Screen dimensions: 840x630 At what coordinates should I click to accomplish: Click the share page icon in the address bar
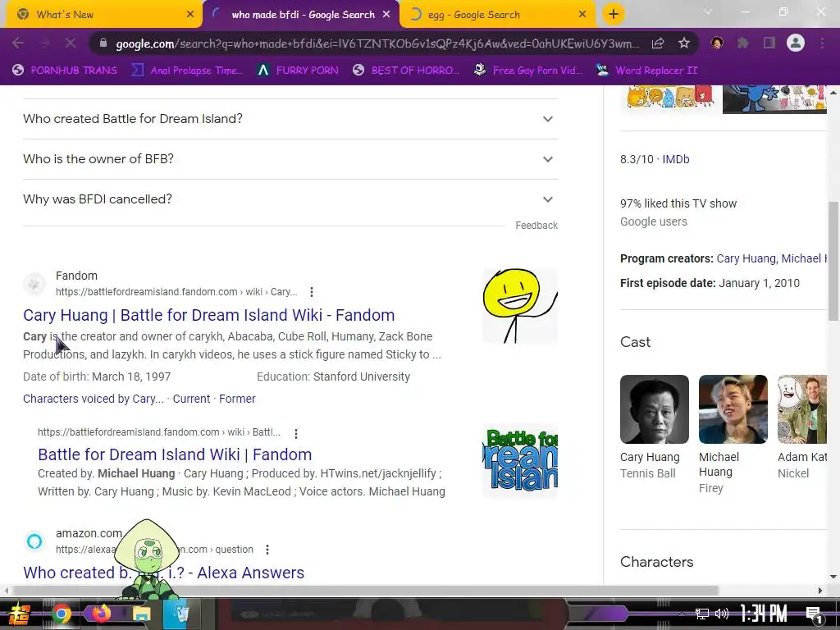coord(658,43)
